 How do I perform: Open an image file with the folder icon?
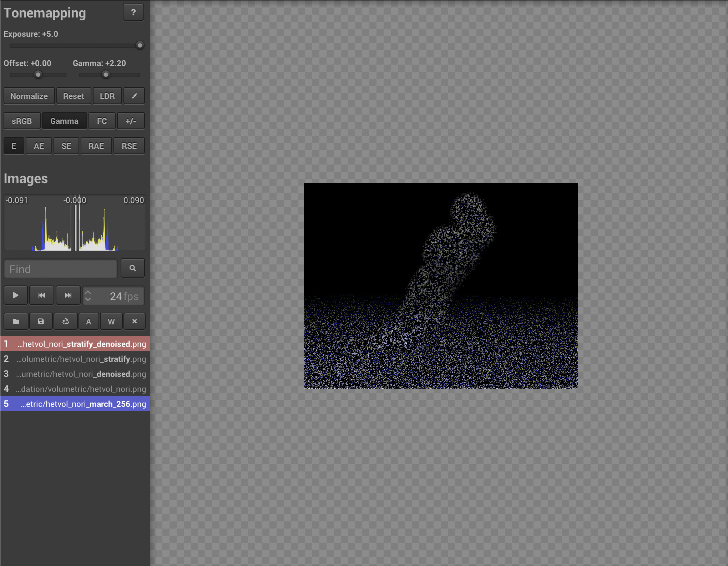(16, 322)
